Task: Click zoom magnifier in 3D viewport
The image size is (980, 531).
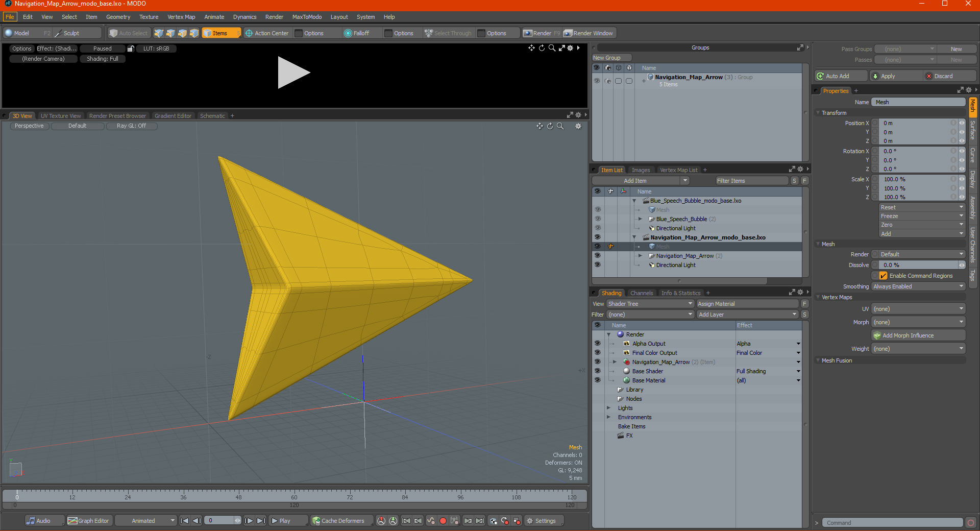Action: click(560, 126)
